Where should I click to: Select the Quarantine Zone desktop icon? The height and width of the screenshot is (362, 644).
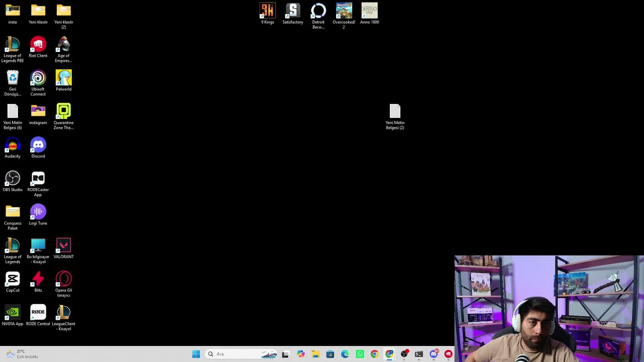pyautogui.click(x=63, y=117)
